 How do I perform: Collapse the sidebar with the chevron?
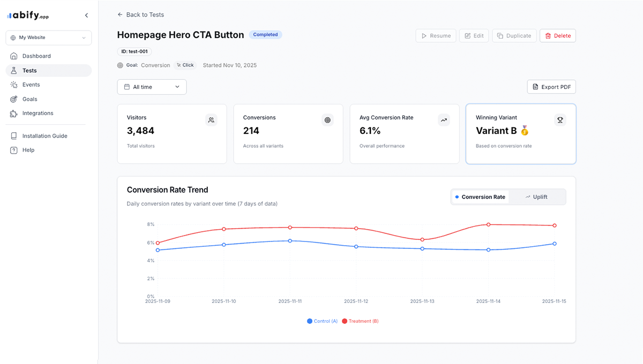point(86,16)
